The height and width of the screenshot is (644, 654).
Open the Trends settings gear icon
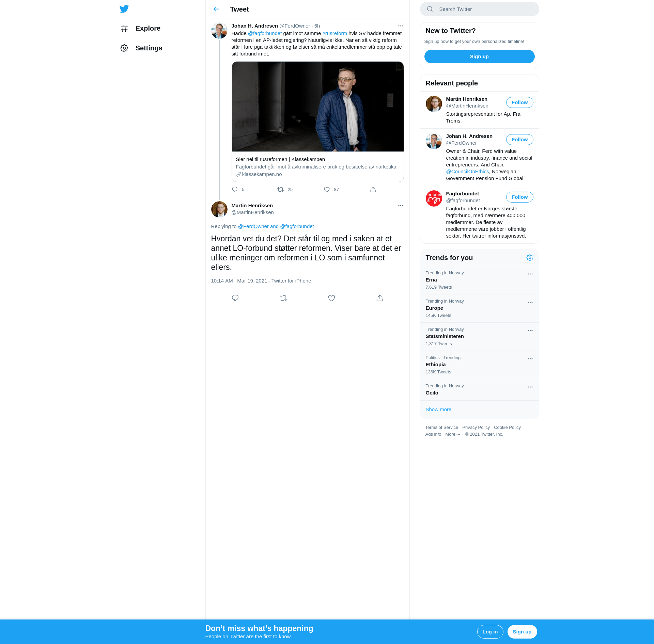click(530, 258)
